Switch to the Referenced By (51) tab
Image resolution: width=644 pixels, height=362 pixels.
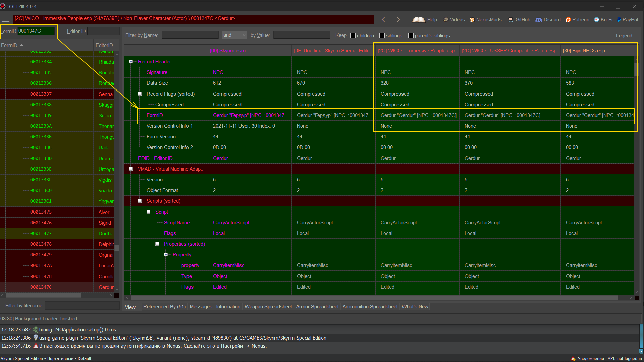pyautogui.click(x=164, y=307)
